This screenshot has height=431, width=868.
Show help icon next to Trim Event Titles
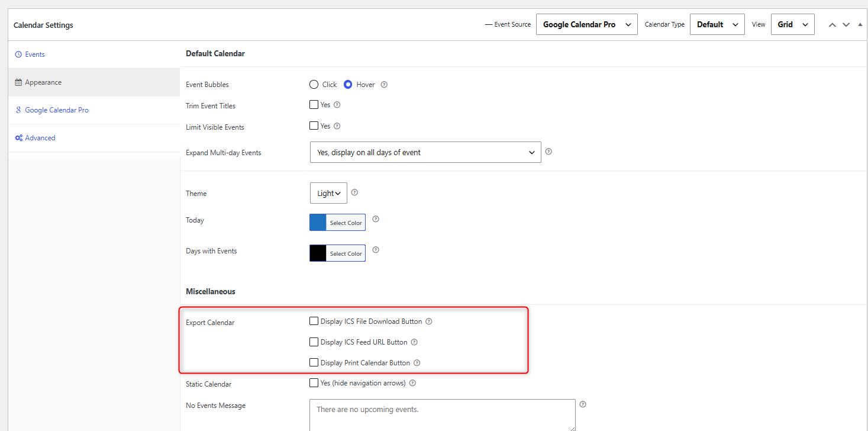click(337, 105)
